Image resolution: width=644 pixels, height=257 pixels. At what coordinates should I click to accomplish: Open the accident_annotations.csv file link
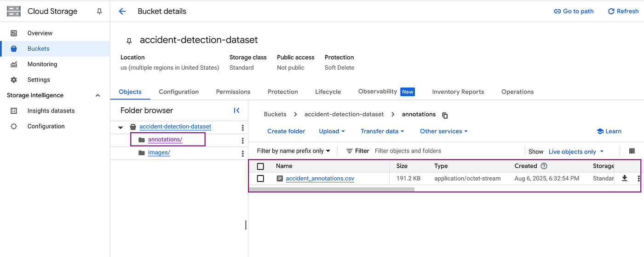tap(320, 178)
